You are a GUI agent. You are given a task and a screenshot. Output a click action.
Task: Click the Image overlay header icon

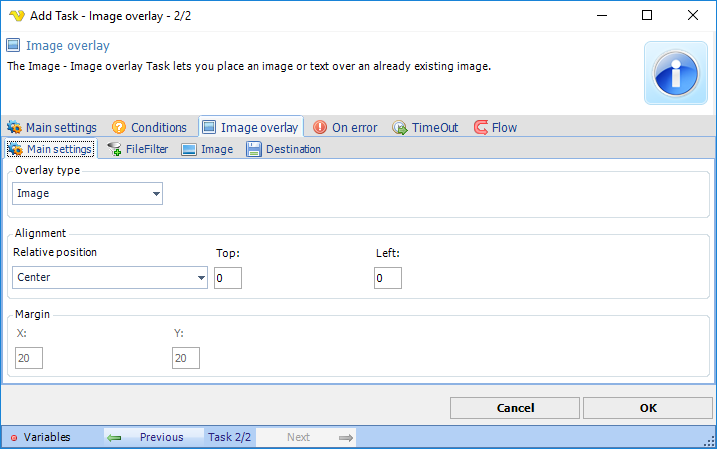14,45
